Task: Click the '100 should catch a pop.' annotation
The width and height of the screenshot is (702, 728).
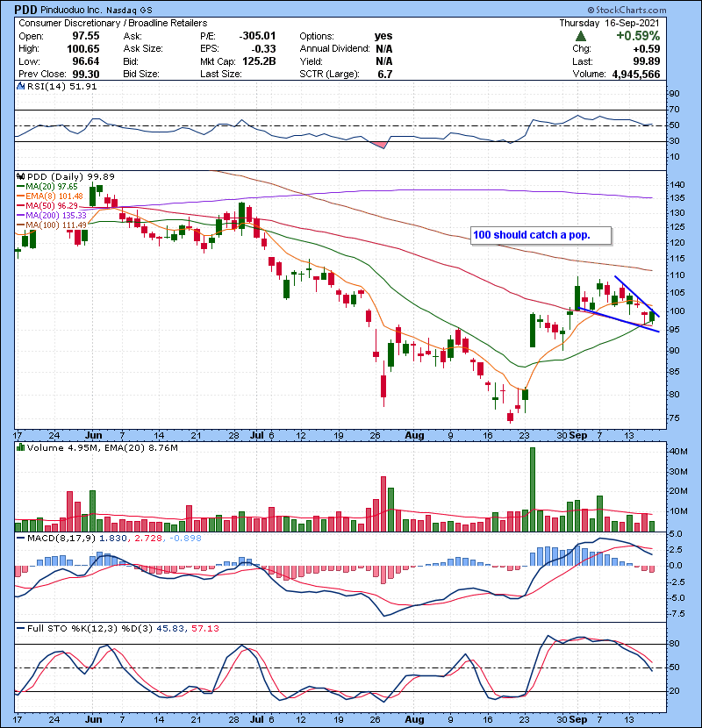Action: click(541, 235)
